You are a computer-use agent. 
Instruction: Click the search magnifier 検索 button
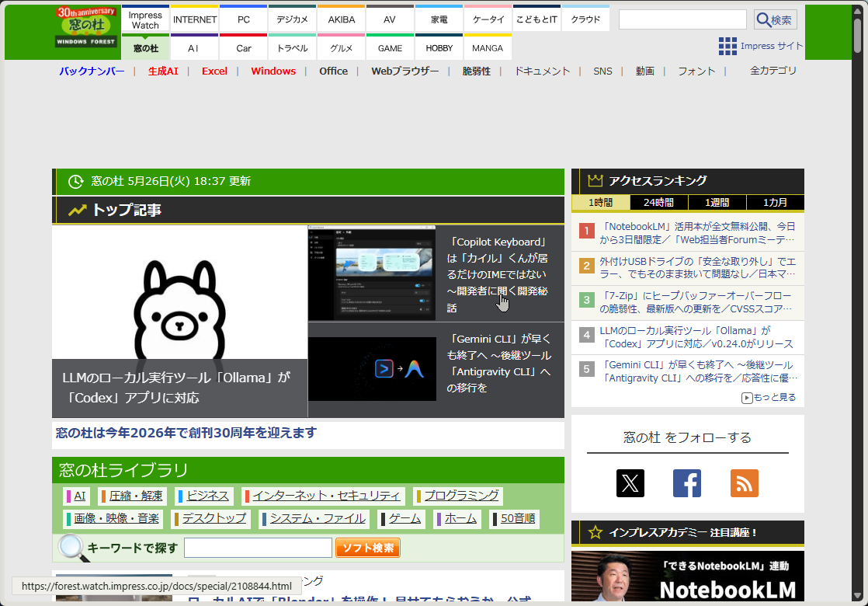tap(775, 20)
